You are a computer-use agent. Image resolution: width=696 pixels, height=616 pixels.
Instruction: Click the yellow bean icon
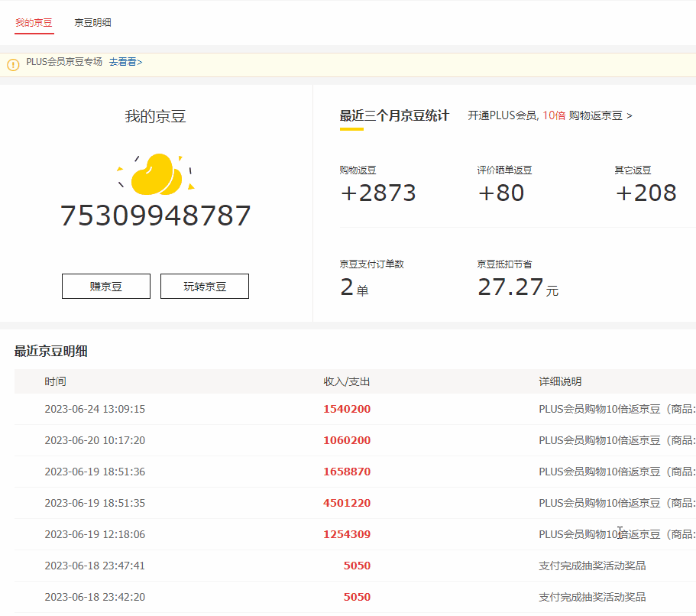click(x=157, y=174)
